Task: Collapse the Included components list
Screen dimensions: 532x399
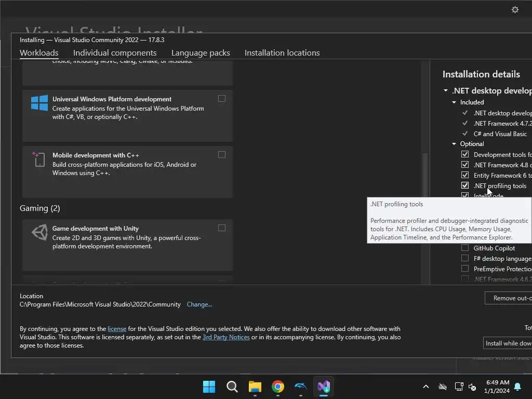Action: click(x=454, y=102)
